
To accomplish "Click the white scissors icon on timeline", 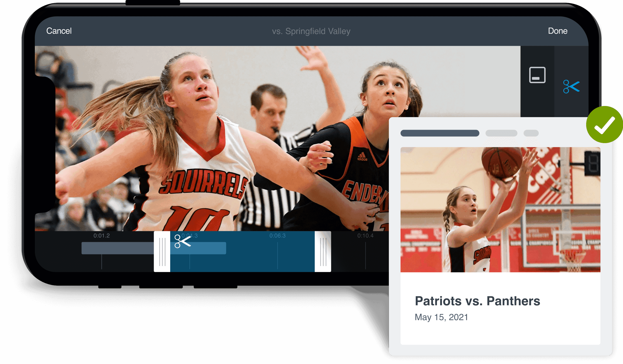I will tap(182, 241).
